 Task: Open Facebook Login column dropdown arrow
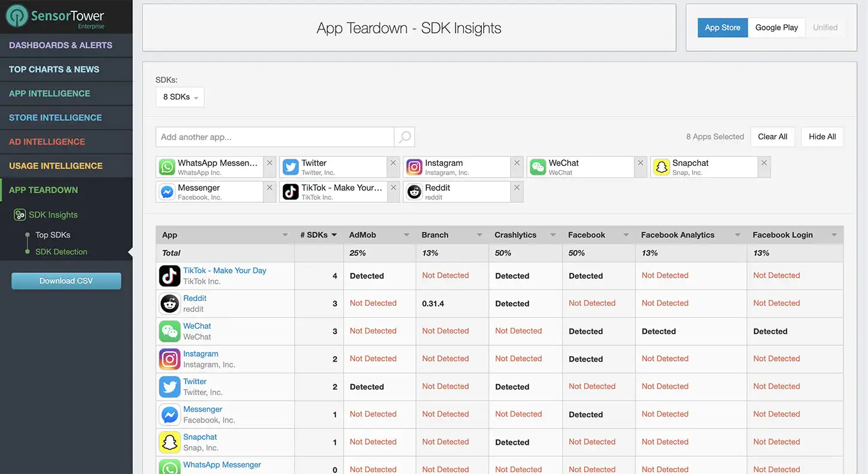point(834,235)
